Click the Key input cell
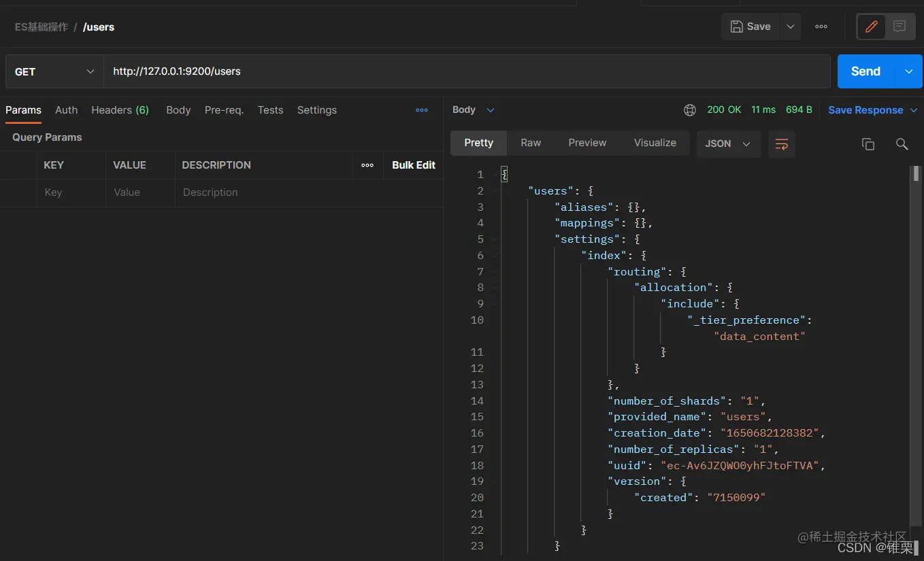The height and width of the screenshot is (561, 924). coord(71,192)
